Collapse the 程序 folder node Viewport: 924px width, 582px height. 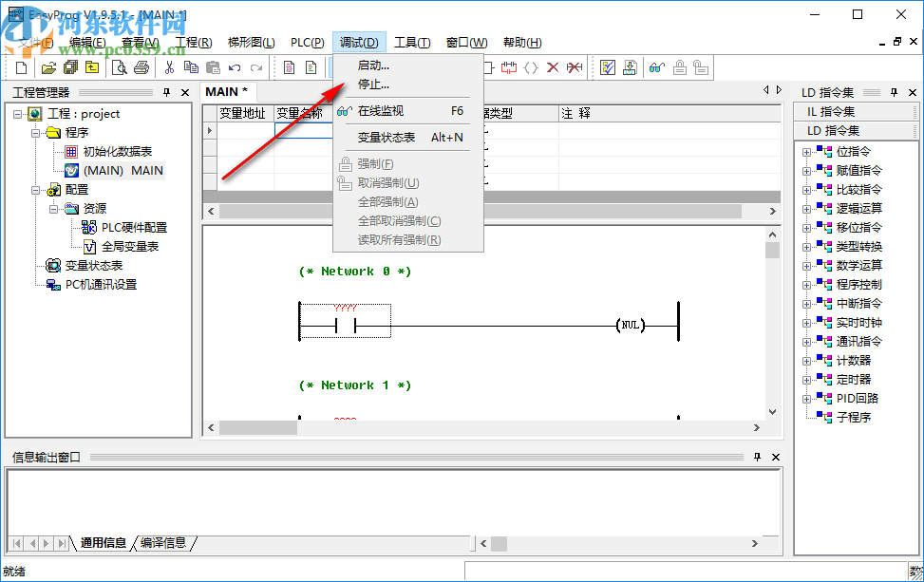tap(36, 133)
